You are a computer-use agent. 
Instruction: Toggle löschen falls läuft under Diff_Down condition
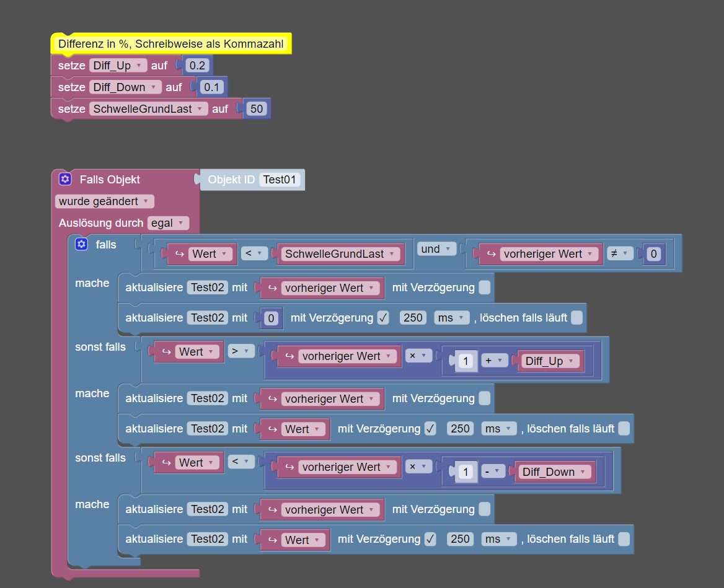(x=624, y=539)
